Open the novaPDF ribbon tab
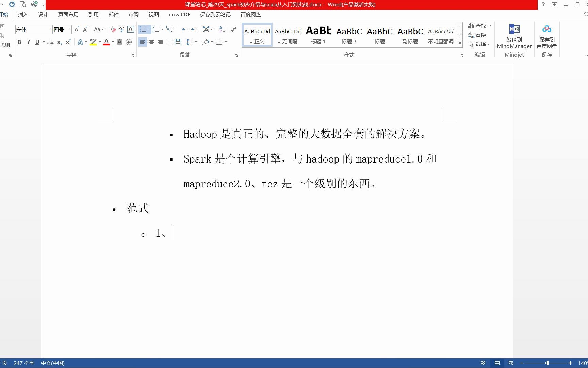588x368 pixels. tap(179, 14)
